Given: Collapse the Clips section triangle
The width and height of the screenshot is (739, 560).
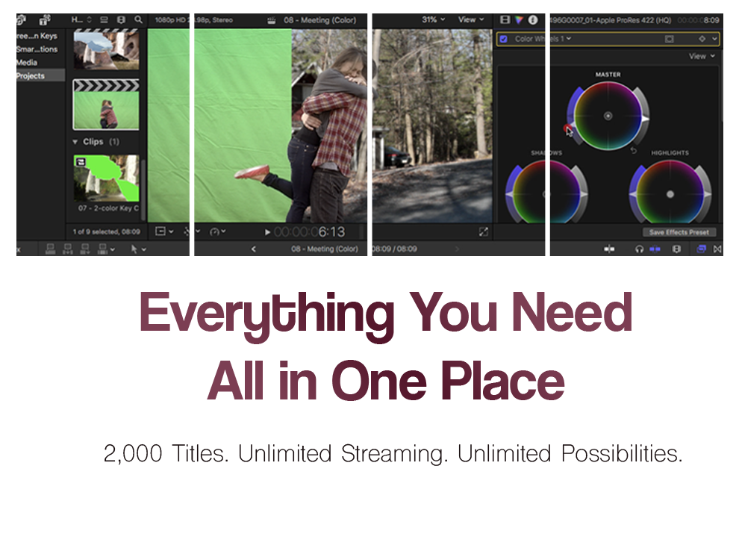Looking at the screenshot, I should coord(75,142).
